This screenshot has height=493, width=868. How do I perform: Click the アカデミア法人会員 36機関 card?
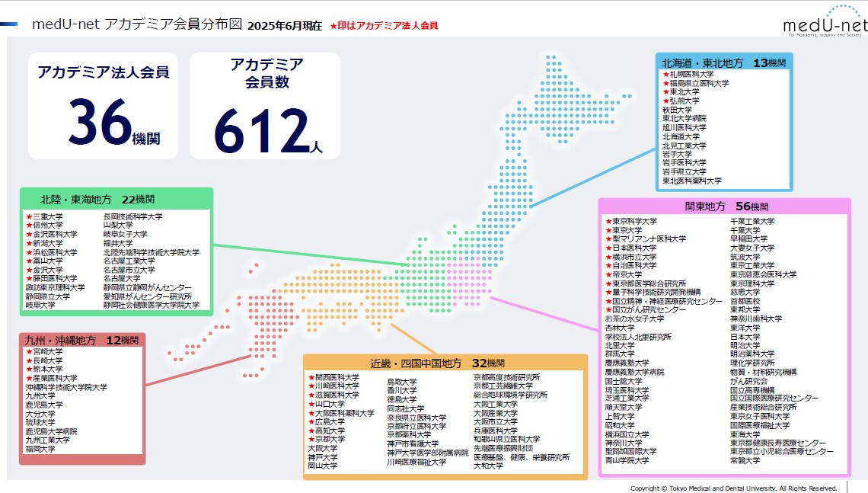point(104,105)
